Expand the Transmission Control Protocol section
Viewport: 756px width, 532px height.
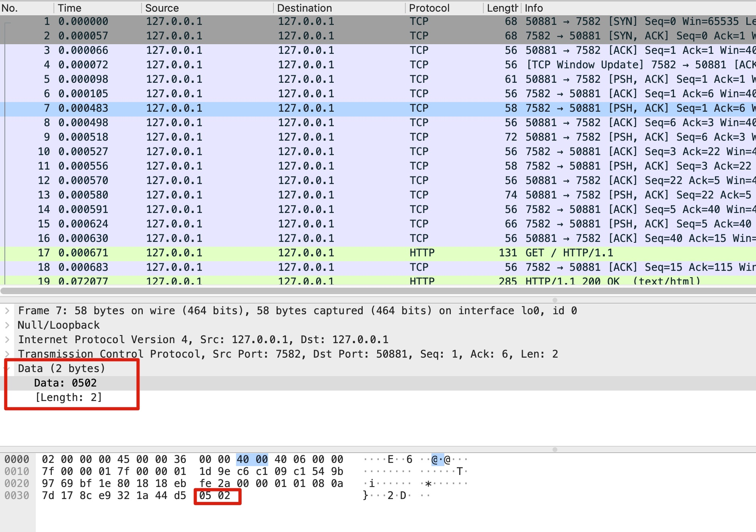[7, 354]
